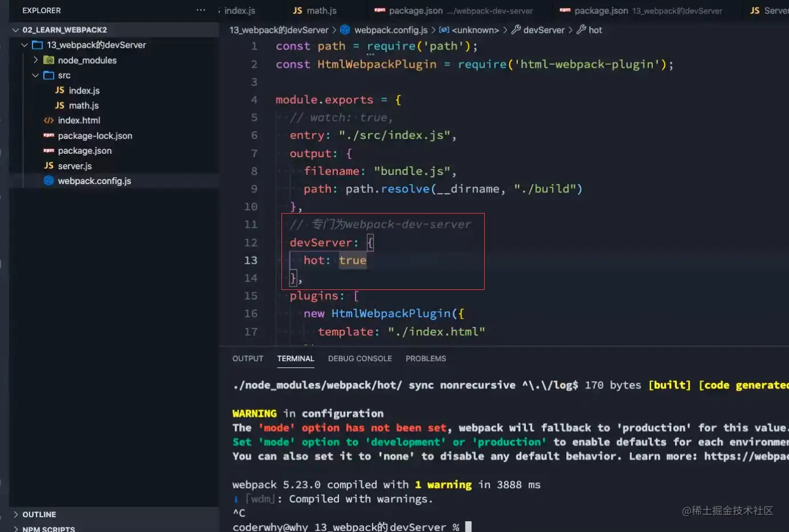
Task: Click the "bundle.js" filename string
Action: (412, 171)
